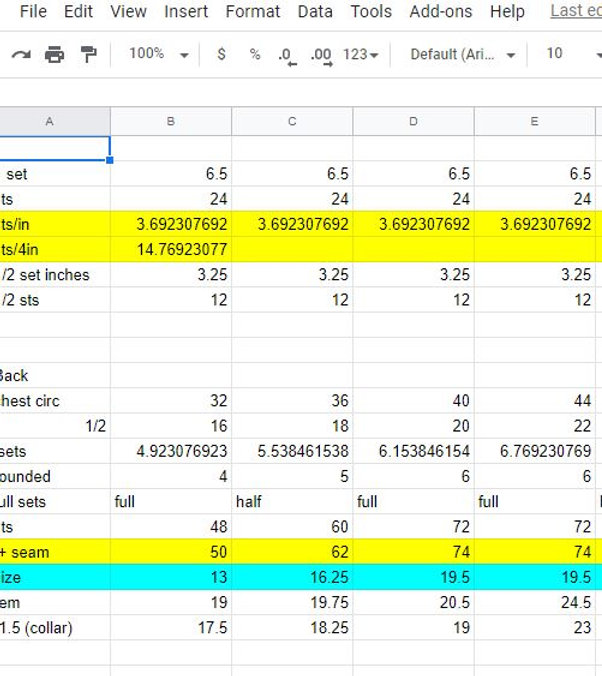This screenshot has height=676, width=602.
Task: Click the '1.5 (collar)' label cell
Action: (55, 628)
